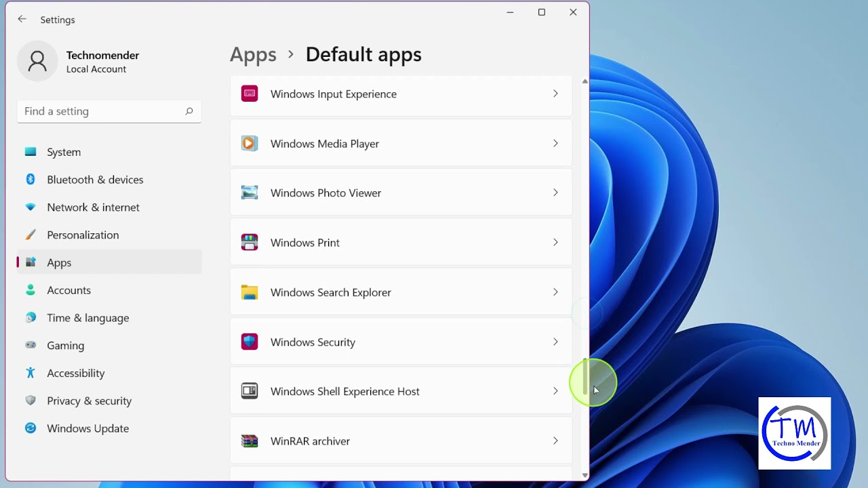This screenshot has width=868, height=488.
Task: Expand the WinRAR archiver row chevron
Action: (x=555, y=441)
